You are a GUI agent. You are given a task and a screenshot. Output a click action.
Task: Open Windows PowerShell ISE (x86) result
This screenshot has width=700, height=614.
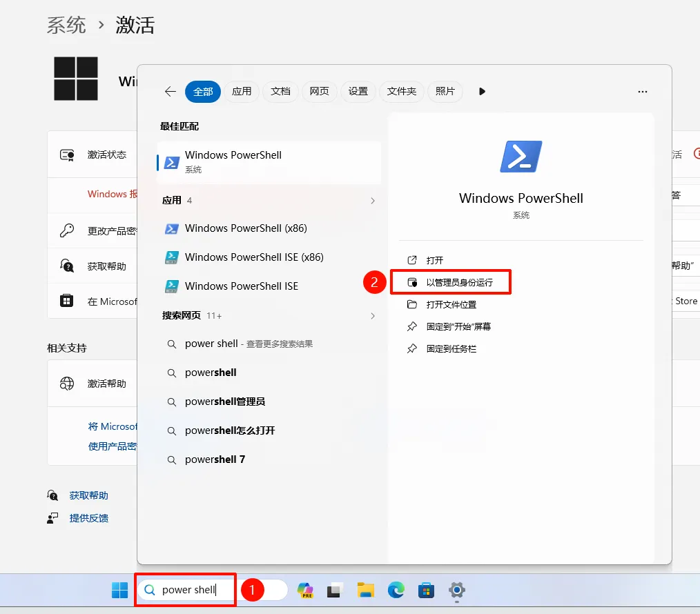pyautogui.click(x=269, y=257)
